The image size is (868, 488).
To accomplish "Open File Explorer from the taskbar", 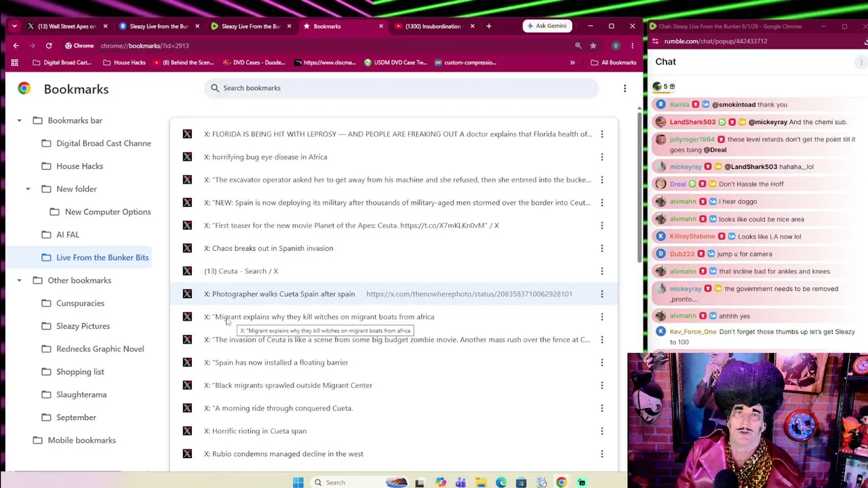I will [x=481, y=483].
